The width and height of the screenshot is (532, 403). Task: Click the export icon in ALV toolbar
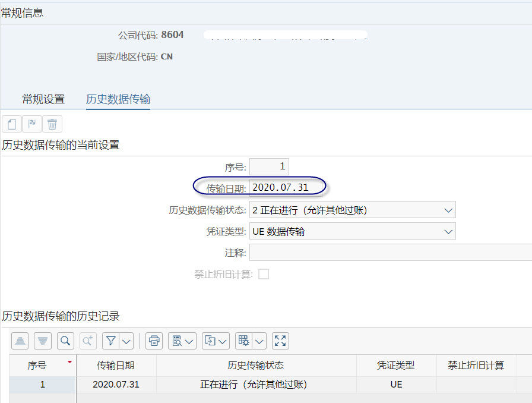point(210,341)
